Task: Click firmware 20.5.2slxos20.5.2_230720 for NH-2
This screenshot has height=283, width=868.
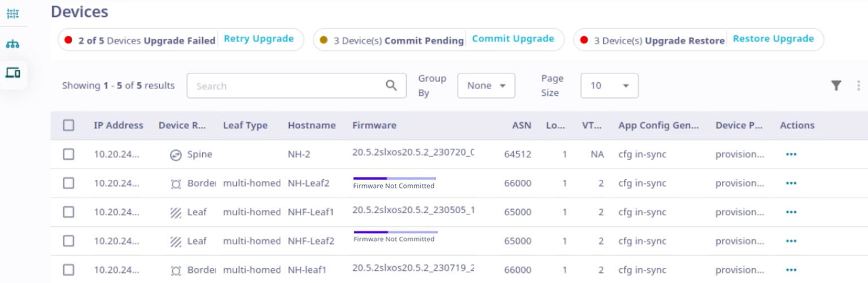Action: (x=413, y=153)
